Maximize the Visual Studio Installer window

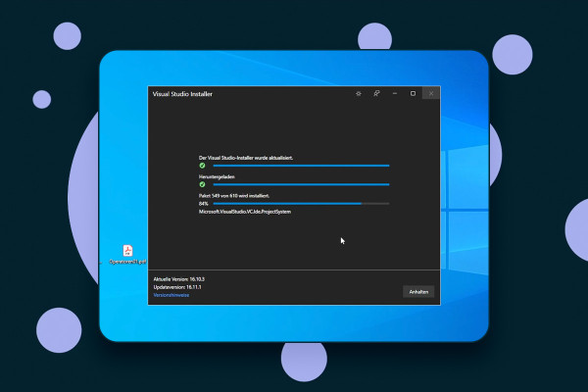point(413,93)
